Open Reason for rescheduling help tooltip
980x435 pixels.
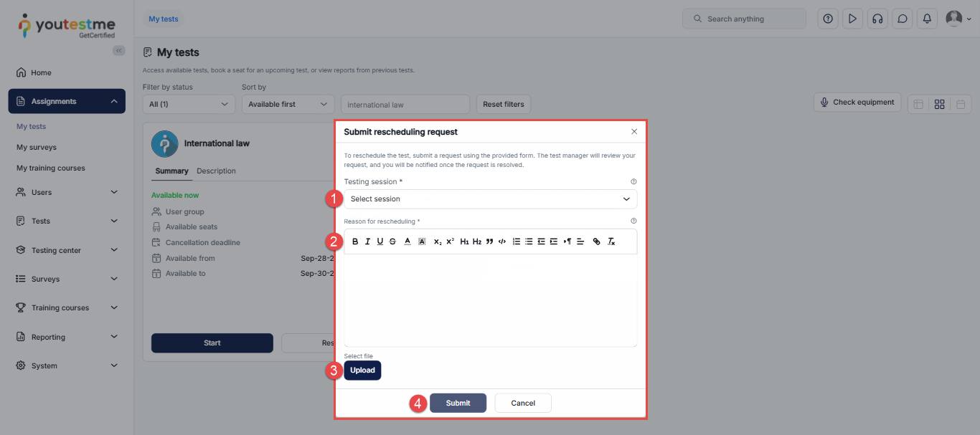coord(633,221)
